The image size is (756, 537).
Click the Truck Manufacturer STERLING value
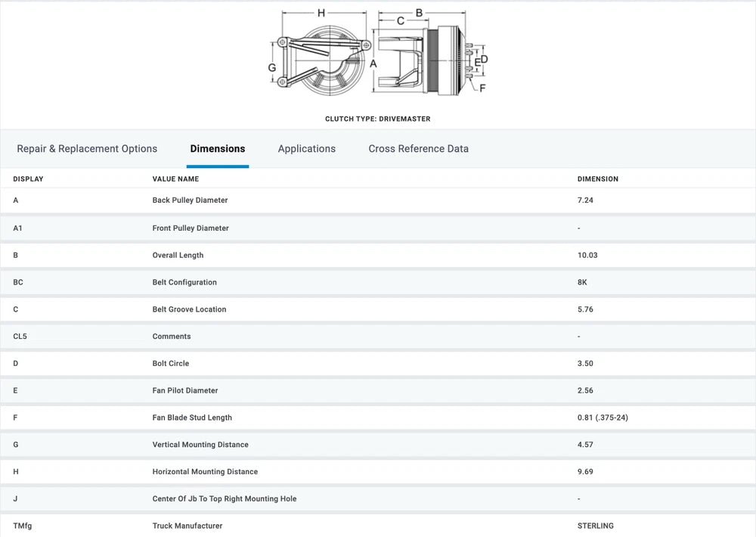tap(595, 526)
